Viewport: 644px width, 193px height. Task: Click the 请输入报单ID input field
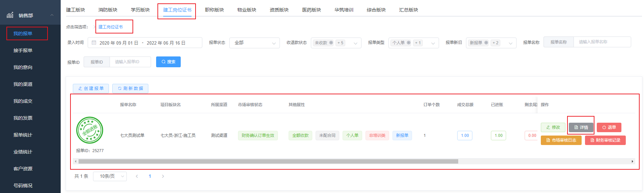pyautogui.click(x=130, y=62)
